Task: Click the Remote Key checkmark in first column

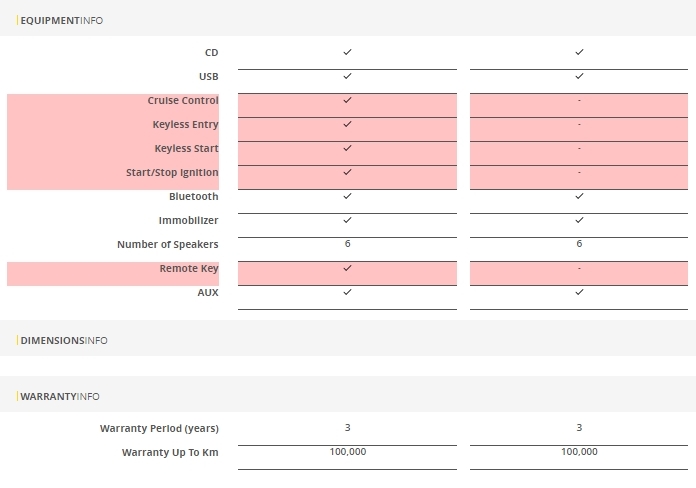Action: 347,268
